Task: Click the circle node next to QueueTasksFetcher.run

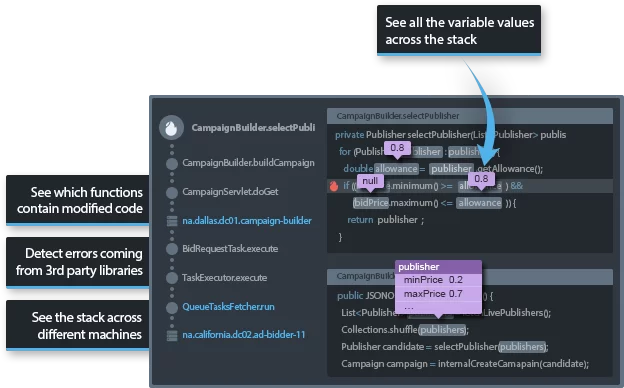Action: 172,308
